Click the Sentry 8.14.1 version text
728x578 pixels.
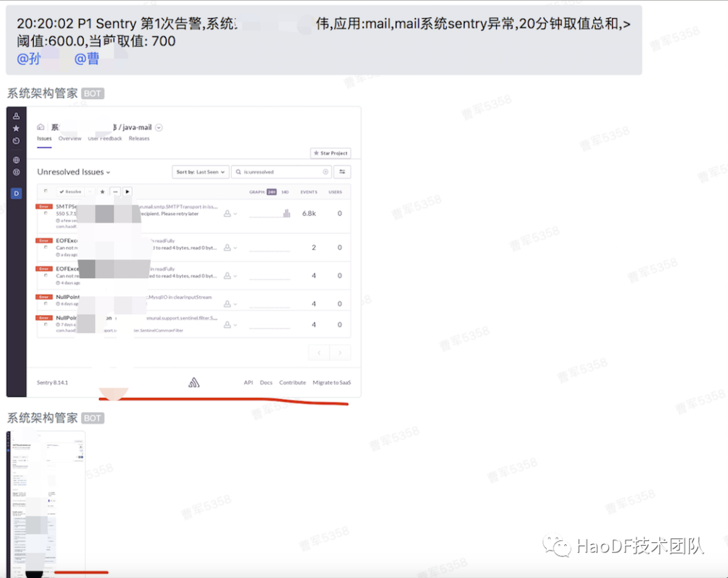click(53, 382)
